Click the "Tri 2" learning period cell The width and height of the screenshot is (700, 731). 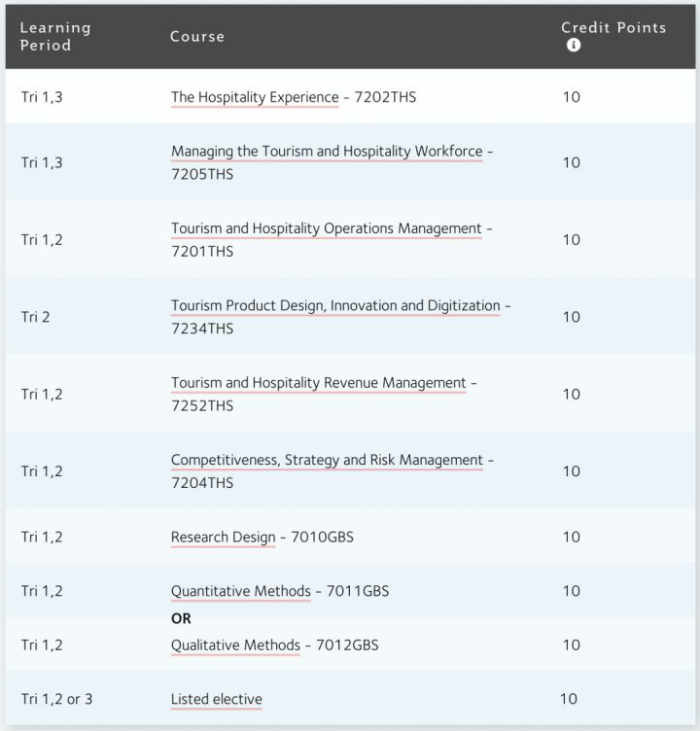35,317
